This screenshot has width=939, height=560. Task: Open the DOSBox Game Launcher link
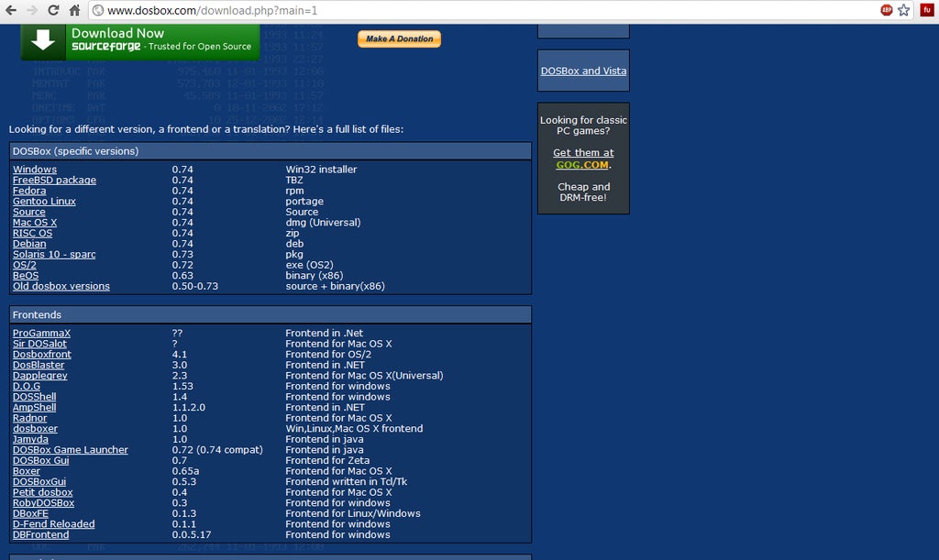pos(70,450)
